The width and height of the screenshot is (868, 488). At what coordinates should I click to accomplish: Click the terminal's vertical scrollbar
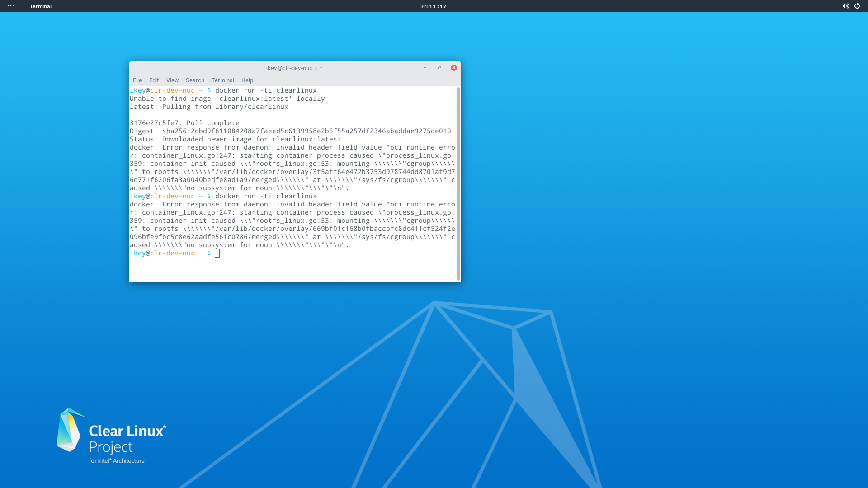458,183
